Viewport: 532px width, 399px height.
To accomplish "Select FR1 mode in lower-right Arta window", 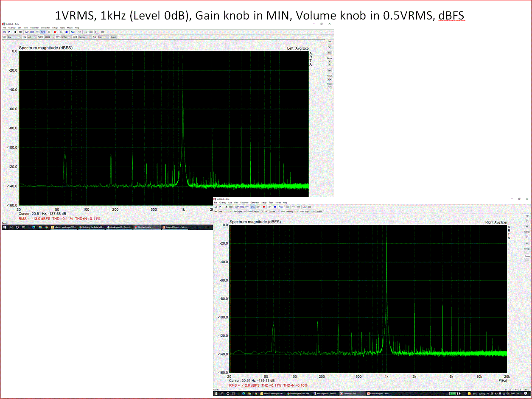I will point(247,207).
